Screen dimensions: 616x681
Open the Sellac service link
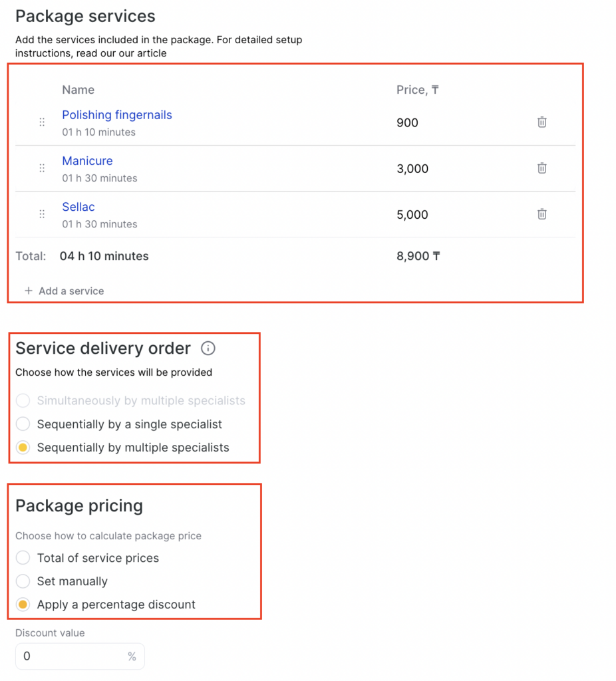(78, 207)
